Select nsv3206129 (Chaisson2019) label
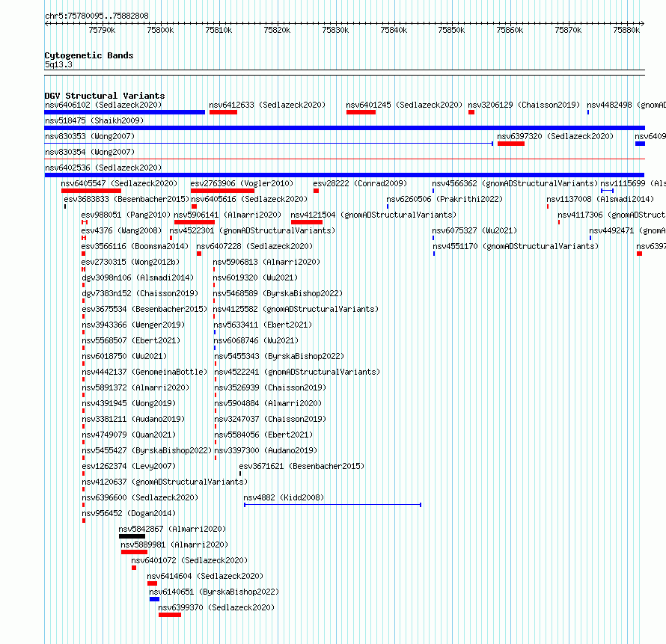666x644 pixels. point(524,105)
